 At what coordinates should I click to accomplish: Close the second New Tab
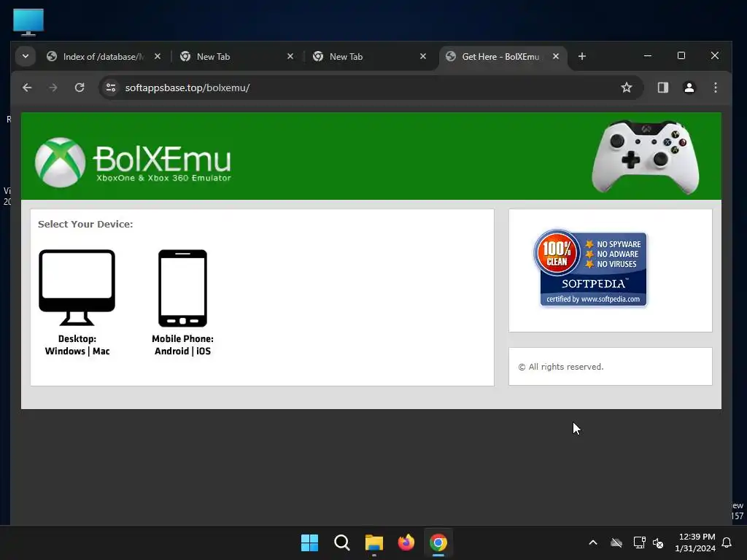click(x=423, y=56)
